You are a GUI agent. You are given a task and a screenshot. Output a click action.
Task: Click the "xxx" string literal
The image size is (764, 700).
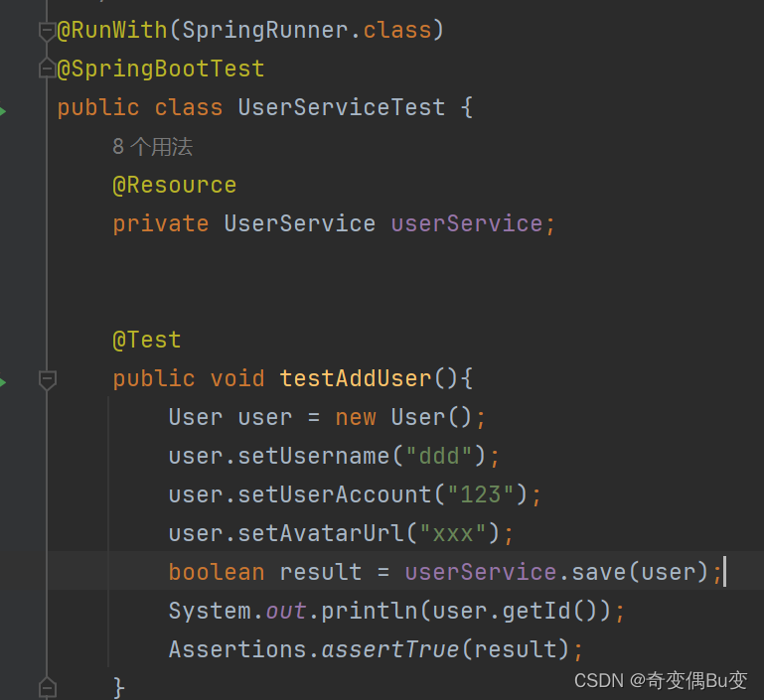pos(453,533)
